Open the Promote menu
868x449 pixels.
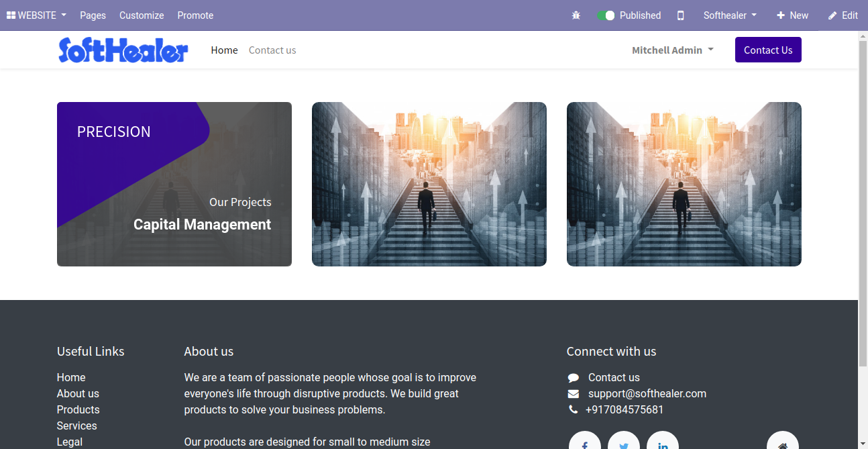(x=195, y=15)
